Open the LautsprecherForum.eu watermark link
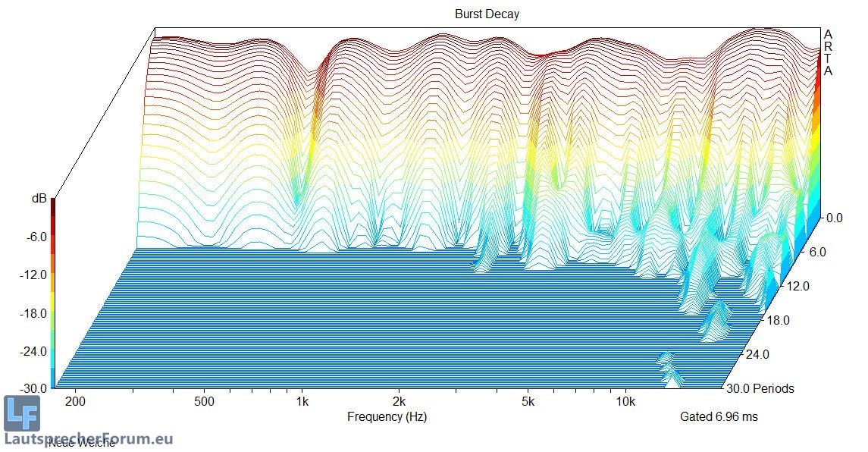Viewport: 868px width, 452px height. tap(88, 438)
